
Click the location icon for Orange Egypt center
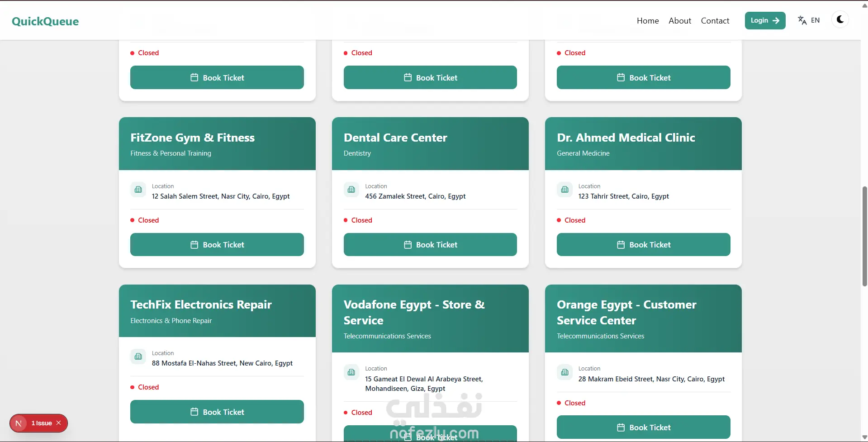pyautogui.click(x=564, y=372)
